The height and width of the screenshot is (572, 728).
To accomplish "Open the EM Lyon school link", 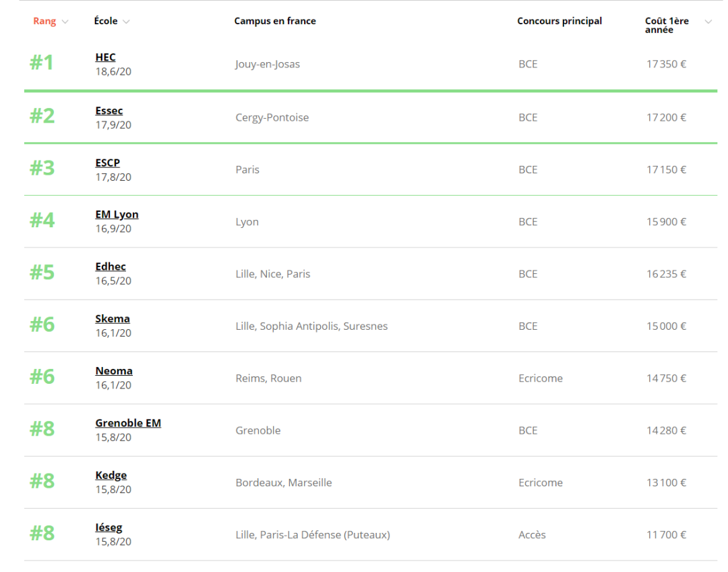I will click(117, 214).
